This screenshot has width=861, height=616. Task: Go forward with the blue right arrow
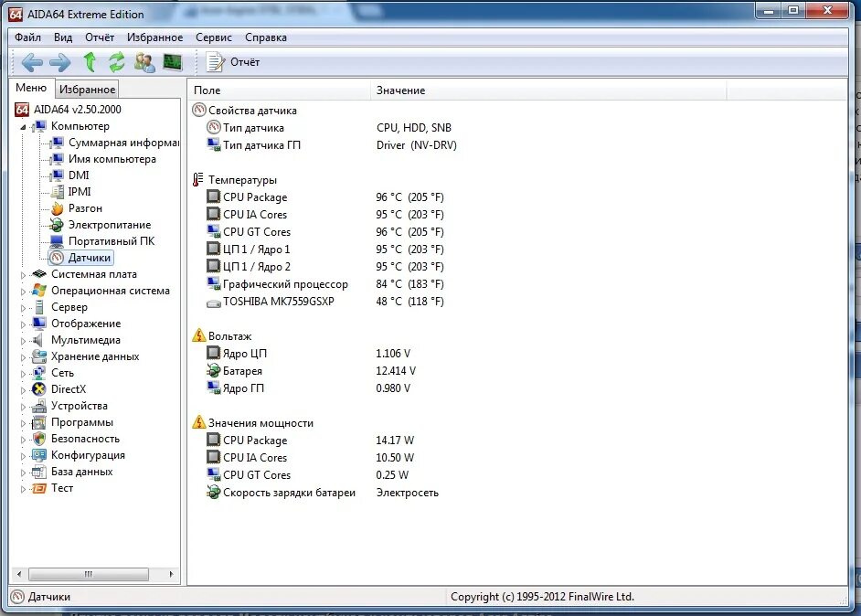click(x=59, y=62)
